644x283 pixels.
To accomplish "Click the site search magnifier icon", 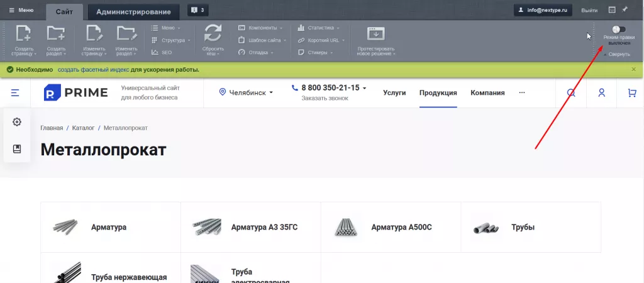I will (571, 93).
